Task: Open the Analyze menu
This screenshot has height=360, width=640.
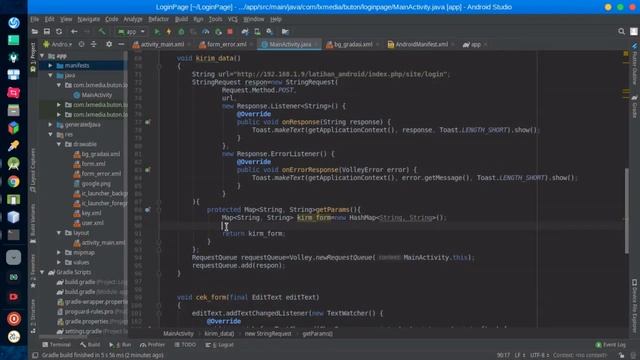Action: tap(133, 19)
